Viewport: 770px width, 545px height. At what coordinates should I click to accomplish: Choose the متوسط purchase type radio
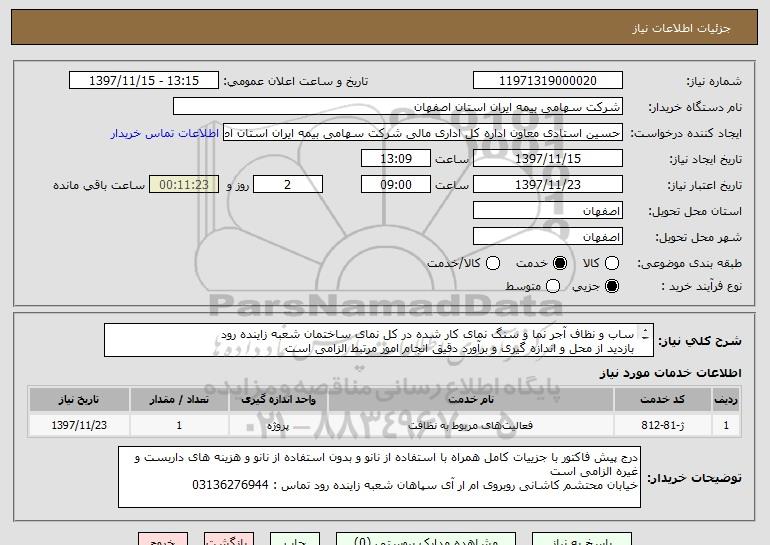coord(552,286)
